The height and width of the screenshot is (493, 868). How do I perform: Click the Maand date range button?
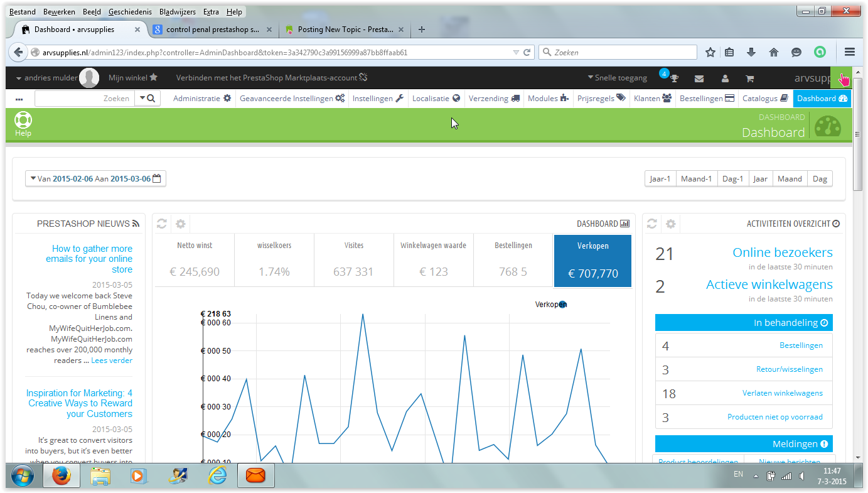click(x=790, y=178)
